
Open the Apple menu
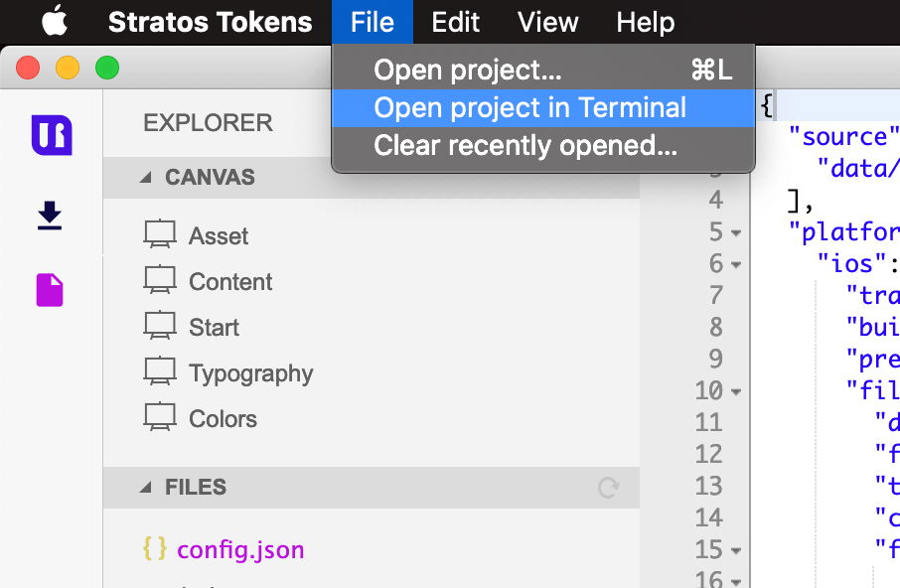(x=55, y=21)
